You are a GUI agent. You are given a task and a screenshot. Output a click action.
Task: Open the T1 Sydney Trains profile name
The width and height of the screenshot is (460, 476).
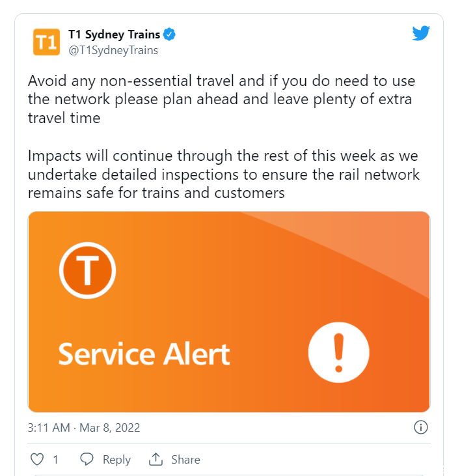point(114,35)
